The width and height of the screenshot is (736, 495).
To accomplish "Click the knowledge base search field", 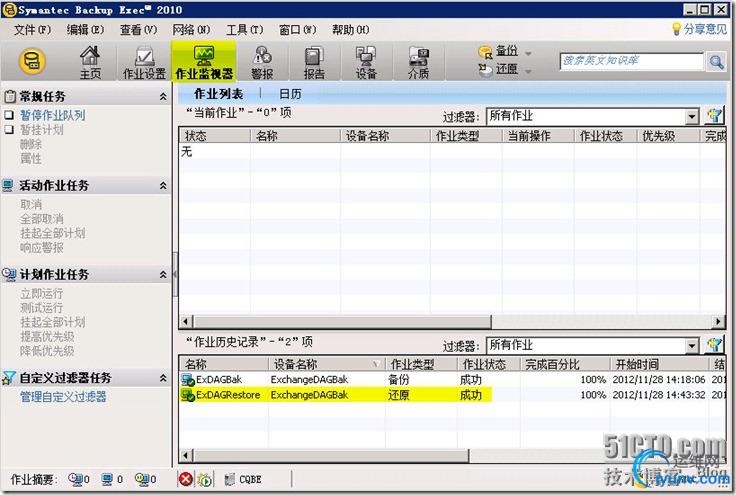I will point(632,61).
